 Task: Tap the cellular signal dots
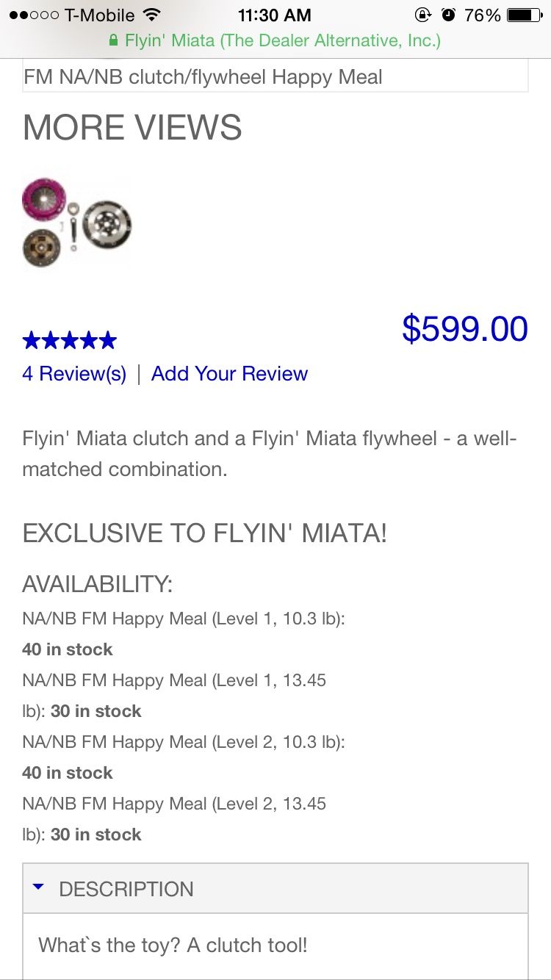(35, 15)
